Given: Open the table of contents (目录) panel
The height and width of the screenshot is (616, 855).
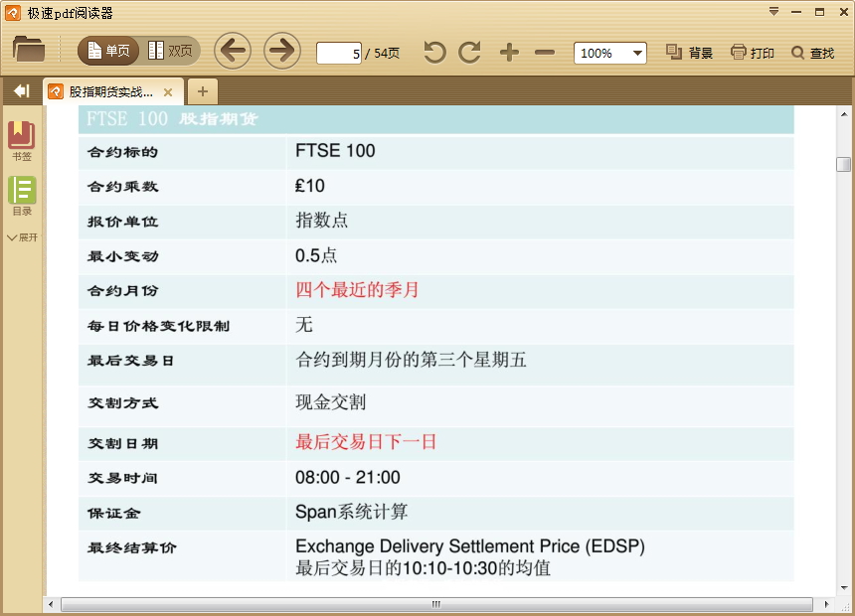Looking at the screenshot, I should click(x=22, y=197).
